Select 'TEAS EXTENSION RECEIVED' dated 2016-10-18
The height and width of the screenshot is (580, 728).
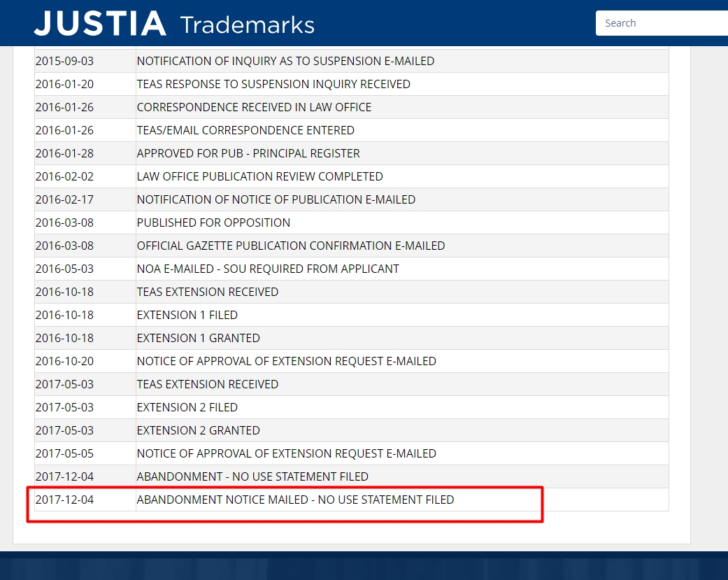(x=208, y=292)
